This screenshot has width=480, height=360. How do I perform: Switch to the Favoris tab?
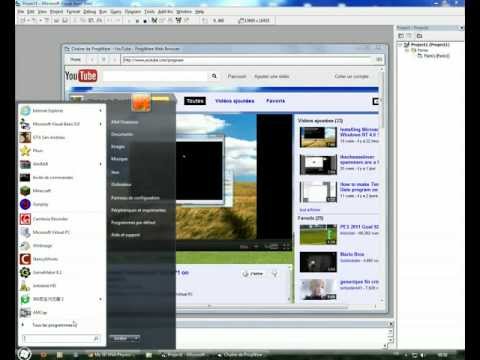(x=275, y=101)
